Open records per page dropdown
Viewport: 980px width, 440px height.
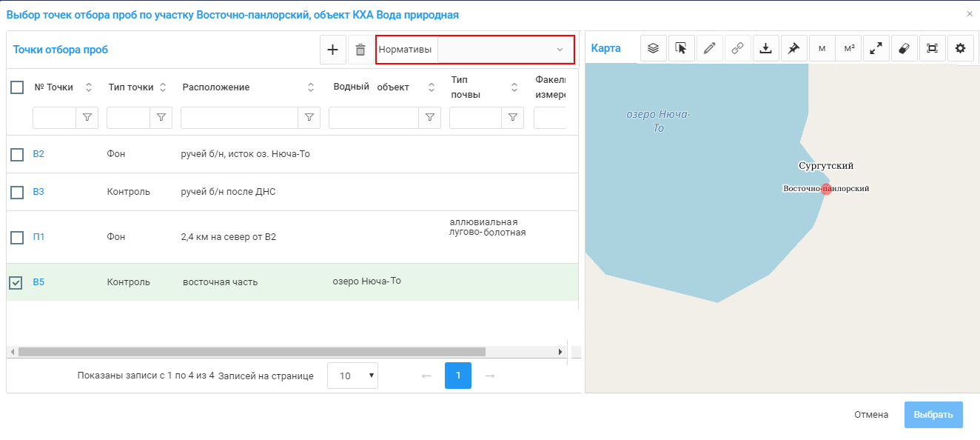pos(352,376)
